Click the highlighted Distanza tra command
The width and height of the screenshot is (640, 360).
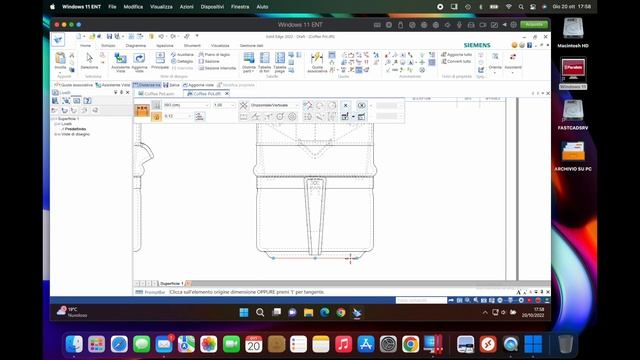point(147,85)
